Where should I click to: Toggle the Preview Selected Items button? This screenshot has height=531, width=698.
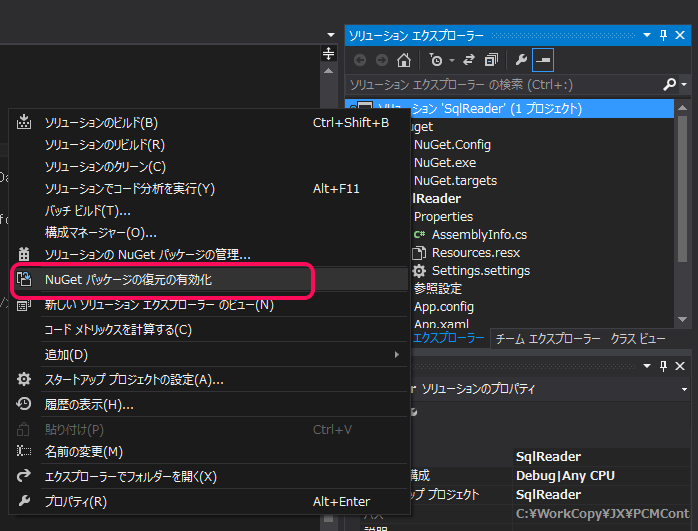click(543, 60)
